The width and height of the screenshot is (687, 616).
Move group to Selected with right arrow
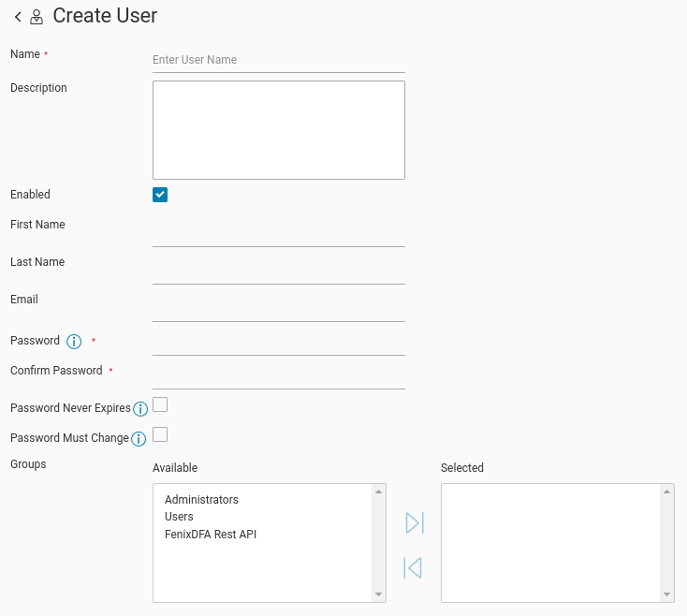click(x=415, y=522)
